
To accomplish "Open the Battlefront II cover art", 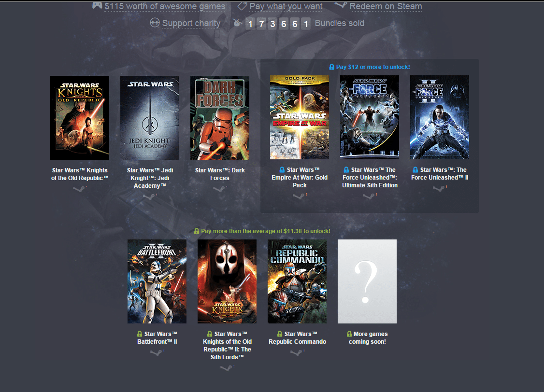I will pyautogui.click(x=157, y=281).
